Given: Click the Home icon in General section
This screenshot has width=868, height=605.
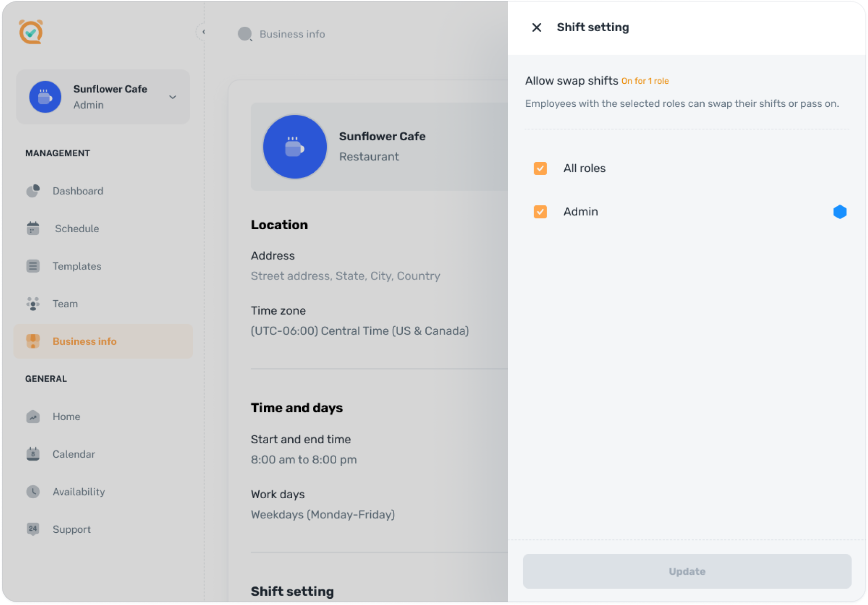Looking at the screenshot, I should tap(33, 416).
